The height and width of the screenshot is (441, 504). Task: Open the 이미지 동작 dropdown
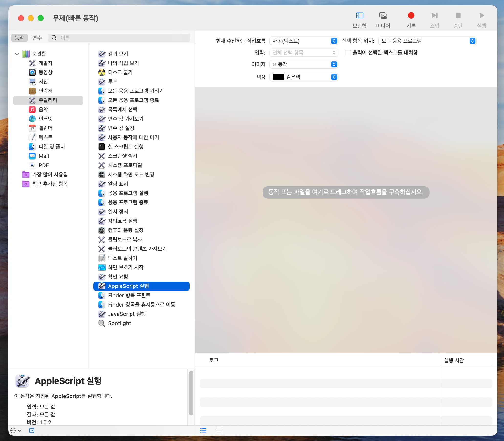click(x=304, y=65)
